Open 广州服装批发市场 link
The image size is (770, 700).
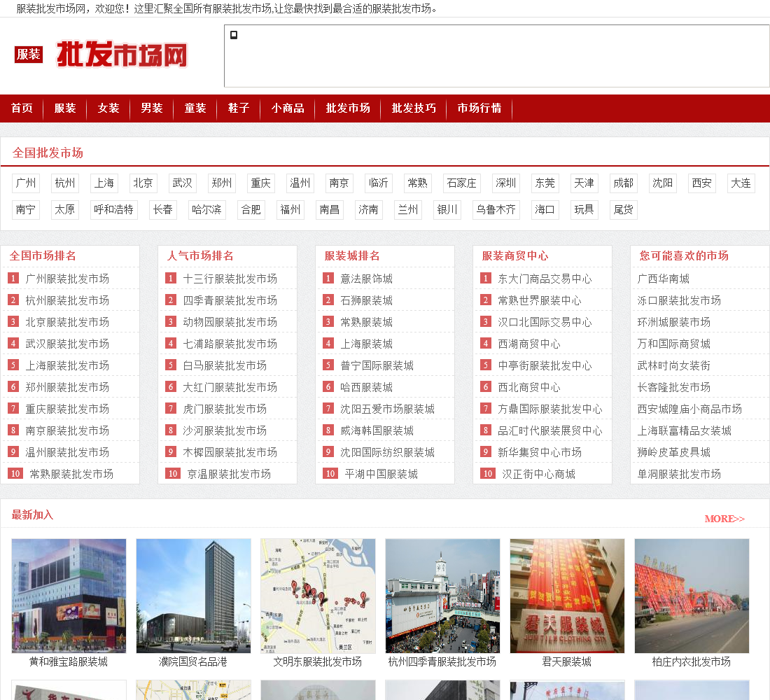67,279
